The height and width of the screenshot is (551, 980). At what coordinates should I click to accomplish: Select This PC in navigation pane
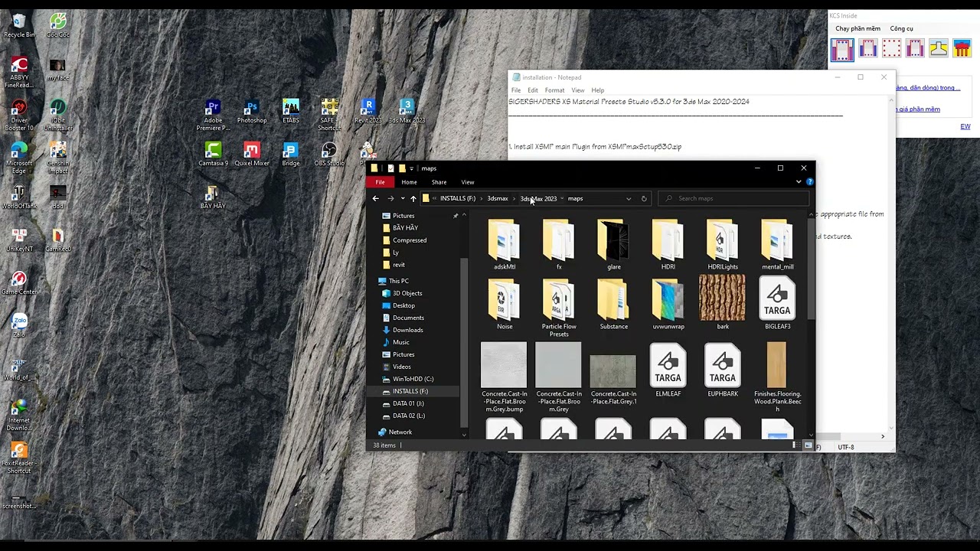click(x=398, y=281)
